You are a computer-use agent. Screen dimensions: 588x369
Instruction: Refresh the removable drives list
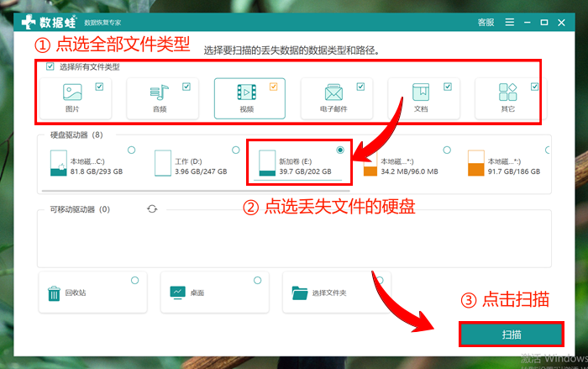152,208
